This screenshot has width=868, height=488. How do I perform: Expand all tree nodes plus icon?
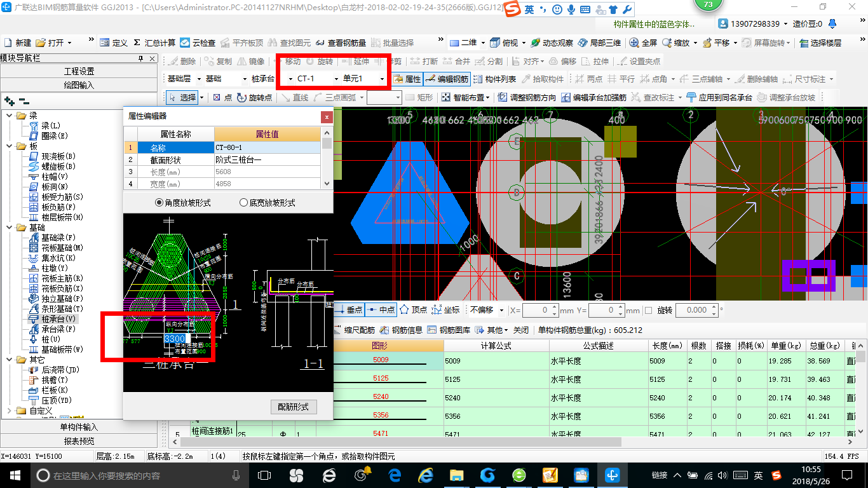point(9,101)
